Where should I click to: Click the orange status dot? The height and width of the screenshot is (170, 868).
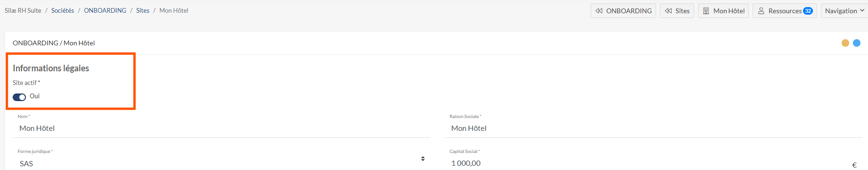845,43
